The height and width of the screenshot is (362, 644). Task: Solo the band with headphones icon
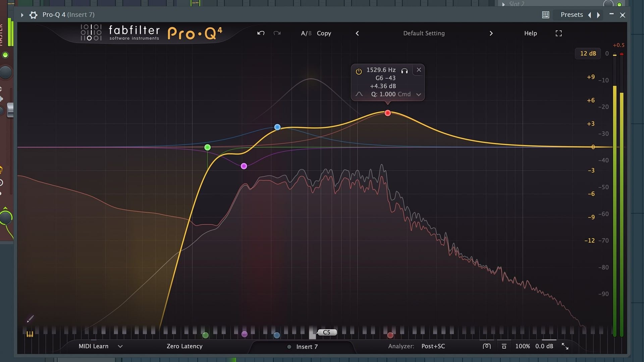(405, 70)
